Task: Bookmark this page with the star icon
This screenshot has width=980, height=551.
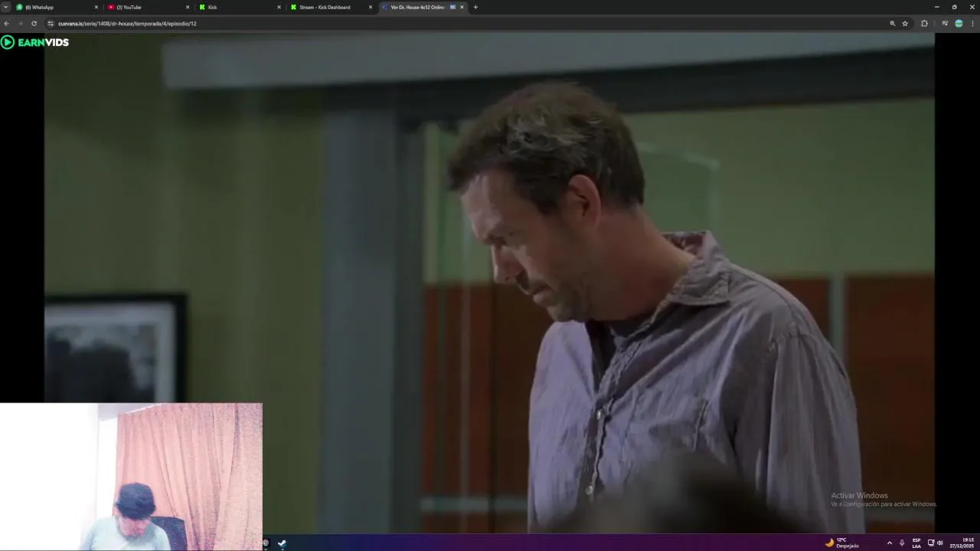Action: tap(905, 24)
